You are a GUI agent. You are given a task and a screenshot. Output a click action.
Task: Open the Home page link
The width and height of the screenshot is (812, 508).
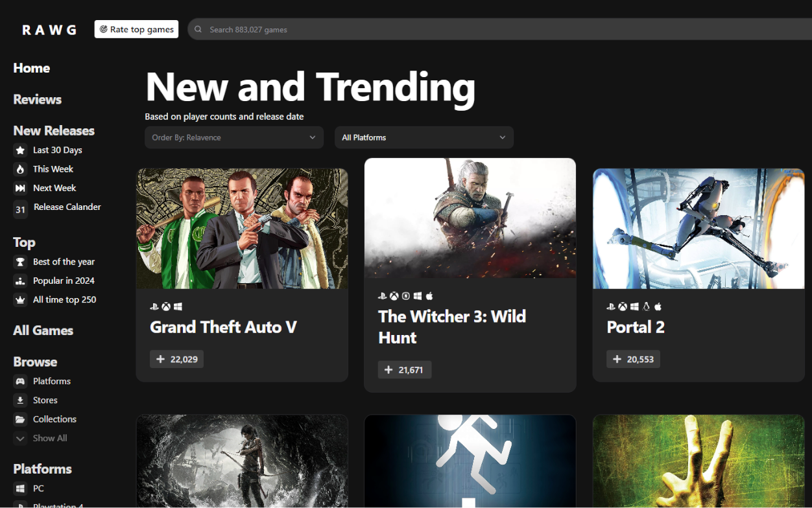coord(32,68)
